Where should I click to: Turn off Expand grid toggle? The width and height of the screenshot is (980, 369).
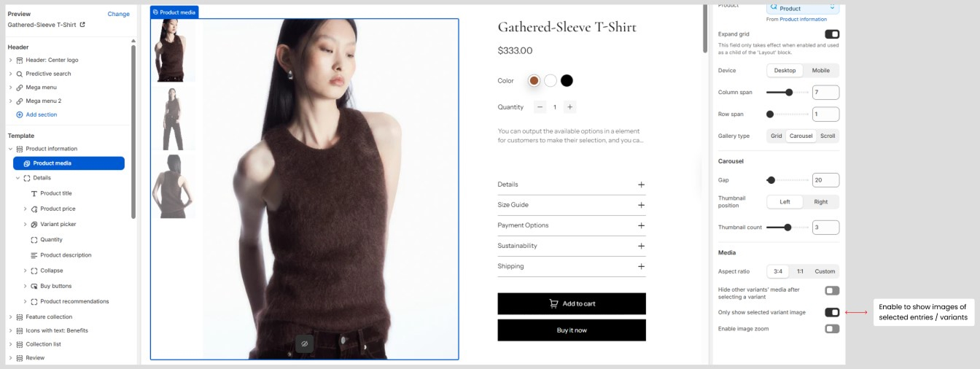pos(832,34)
